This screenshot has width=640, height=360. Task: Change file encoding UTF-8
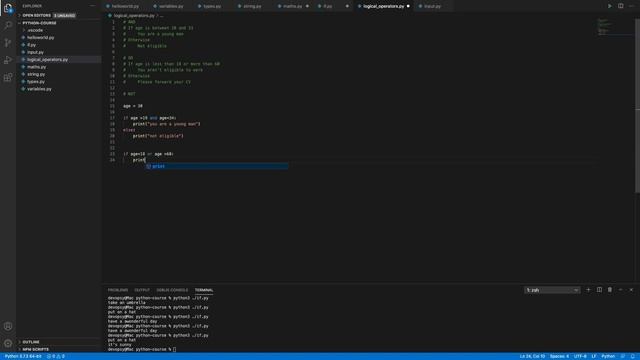(580, 356)
